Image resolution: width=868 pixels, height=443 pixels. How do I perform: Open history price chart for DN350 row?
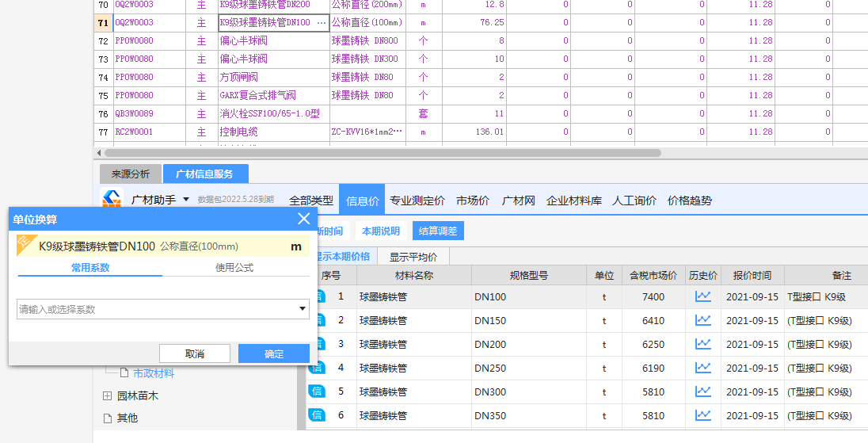tap(702, 416)
